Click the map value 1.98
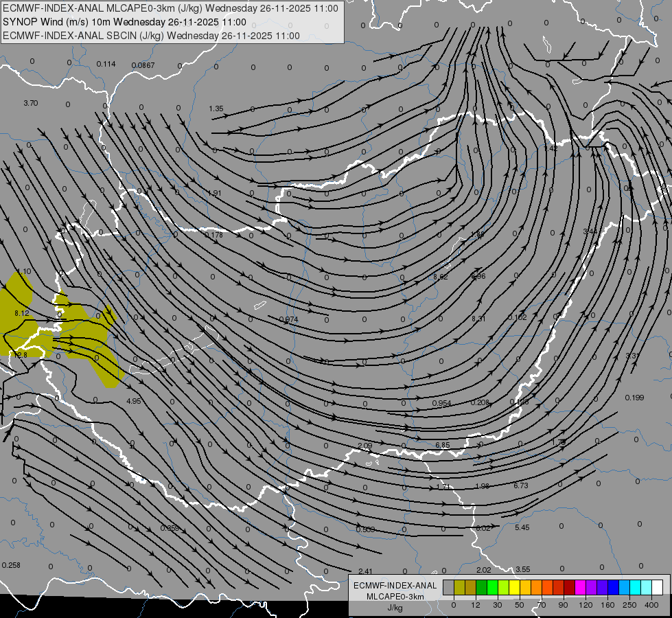Image resolution: width=672 pixels, height=618 pixels. [483, 486]
